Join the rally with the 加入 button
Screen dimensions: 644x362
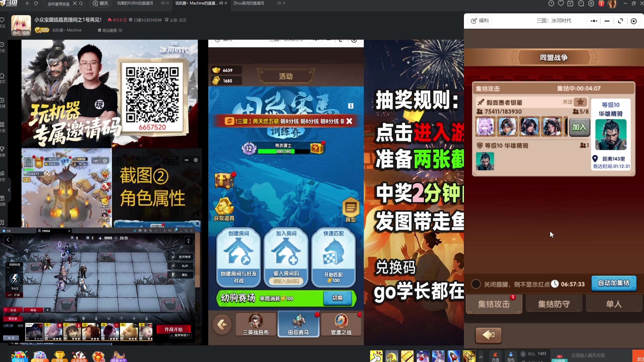[x=579, y=127]
